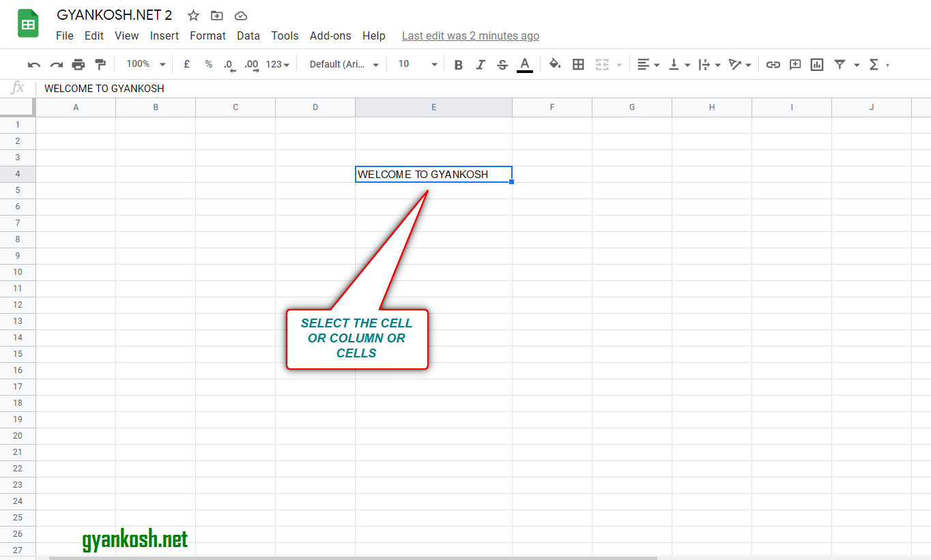Image resolution: width=931 pixels, height=560 pixels.
Task: Select column A header
Action: pyautogui.click(x=76, y=107)
